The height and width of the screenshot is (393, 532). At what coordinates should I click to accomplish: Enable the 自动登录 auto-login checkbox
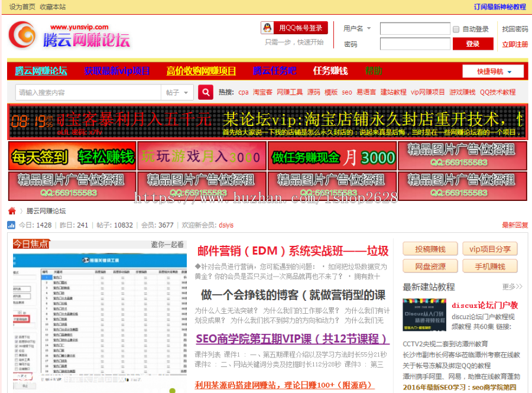pyautogui.click(x=455, y=28)
